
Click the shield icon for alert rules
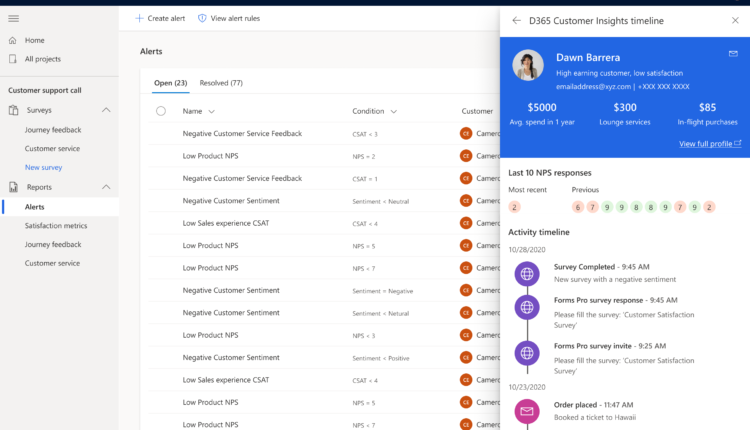[x=202, y=19]
